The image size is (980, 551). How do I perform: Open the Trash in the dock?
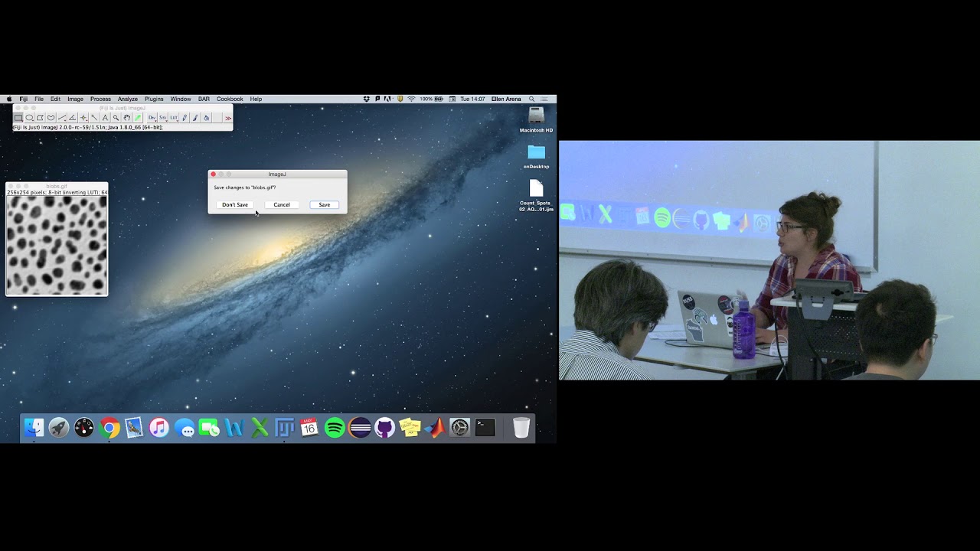(521, 427)
